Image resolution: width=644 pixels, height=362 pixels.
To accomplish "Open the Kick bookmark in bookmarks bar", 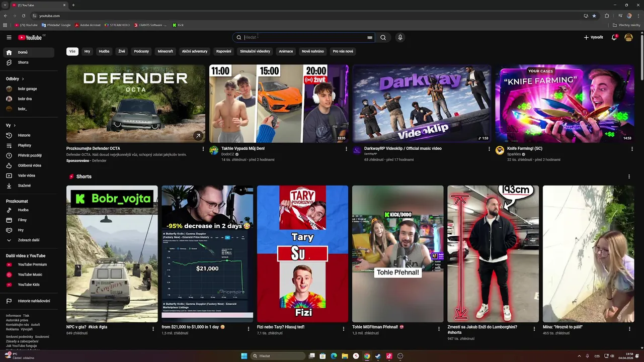I will coord(178,25).
